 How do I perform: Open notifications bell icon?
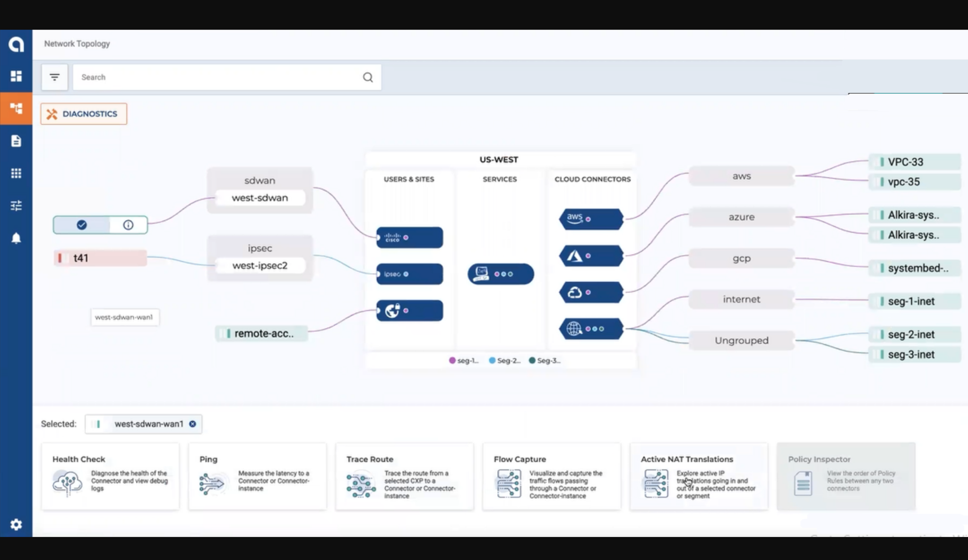pos(16,238)
